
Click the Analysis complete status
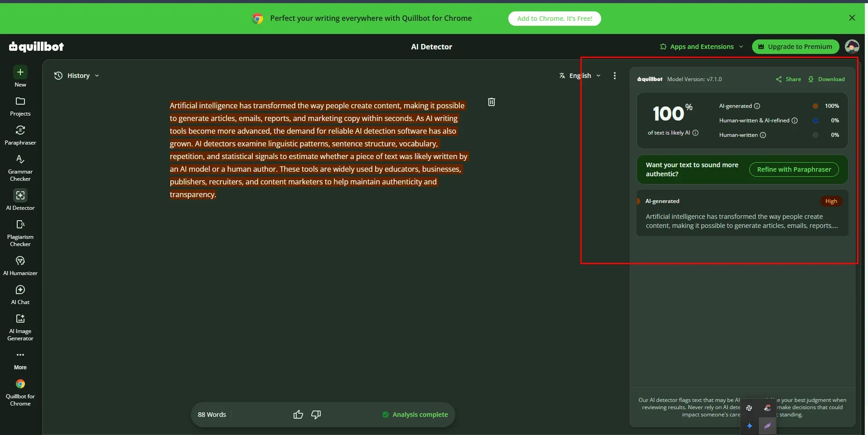point(415,415)
